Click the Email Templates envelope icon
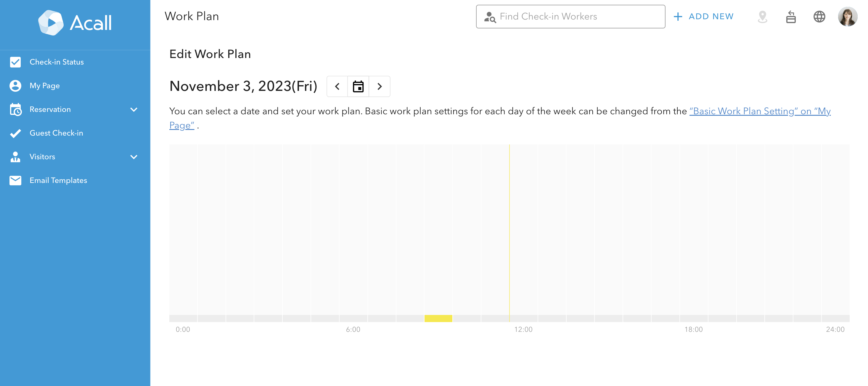868x386 pixels. coord(15,181)
